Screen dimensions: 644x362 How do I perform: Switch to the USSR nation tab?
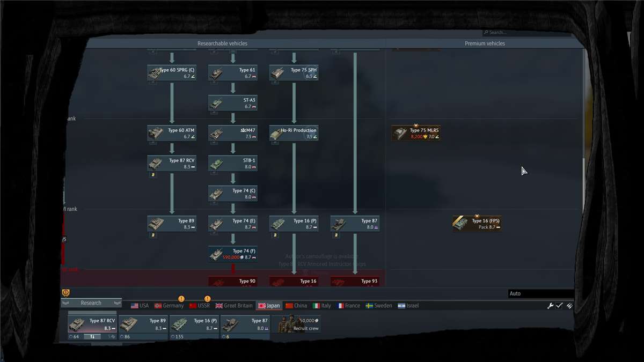199,306
